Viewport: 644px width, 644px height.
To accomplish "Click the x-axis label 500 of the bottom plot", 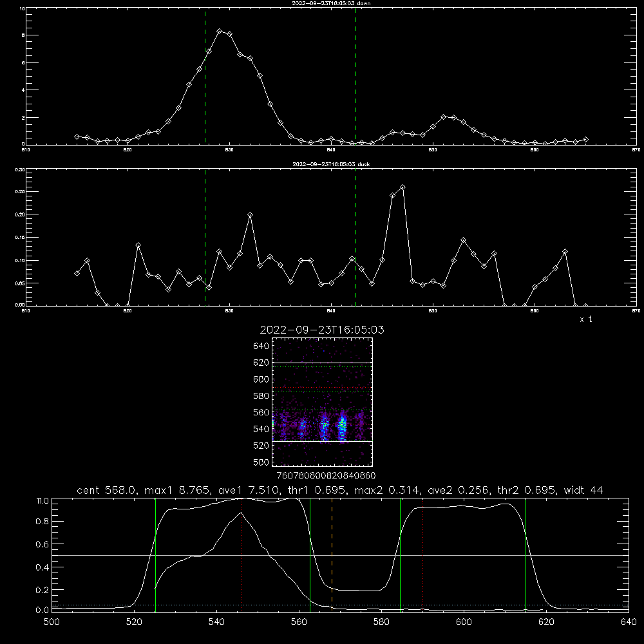I will coord(52,622).
